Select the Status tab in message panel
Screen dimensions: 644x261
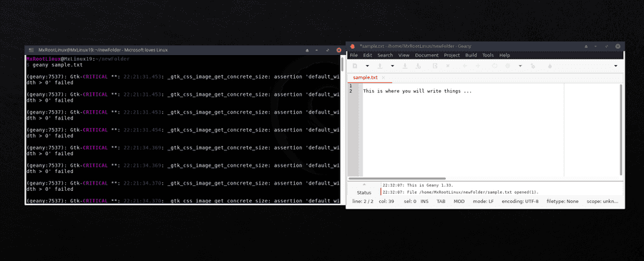point(364,192)
